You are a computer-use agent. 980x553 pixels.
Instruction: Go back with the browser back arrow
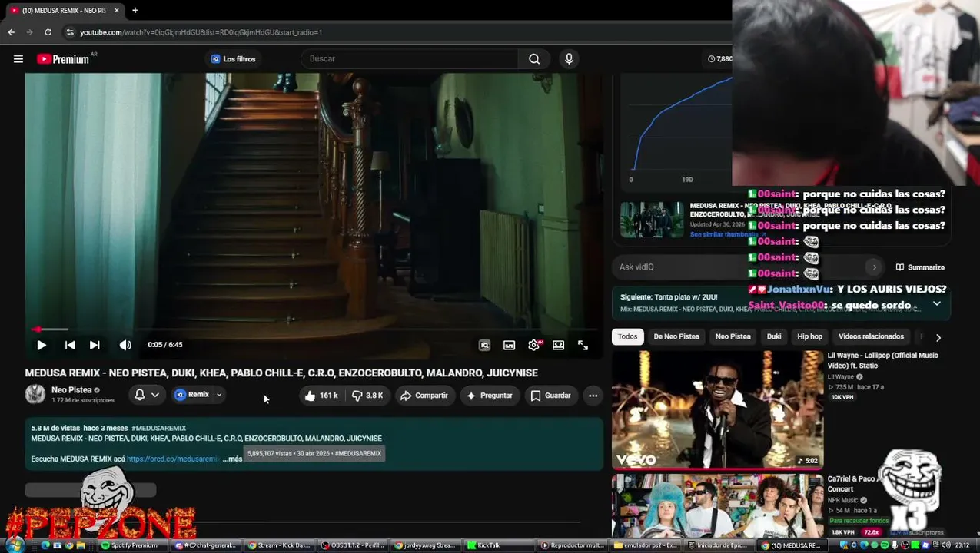tap(11, 32)
